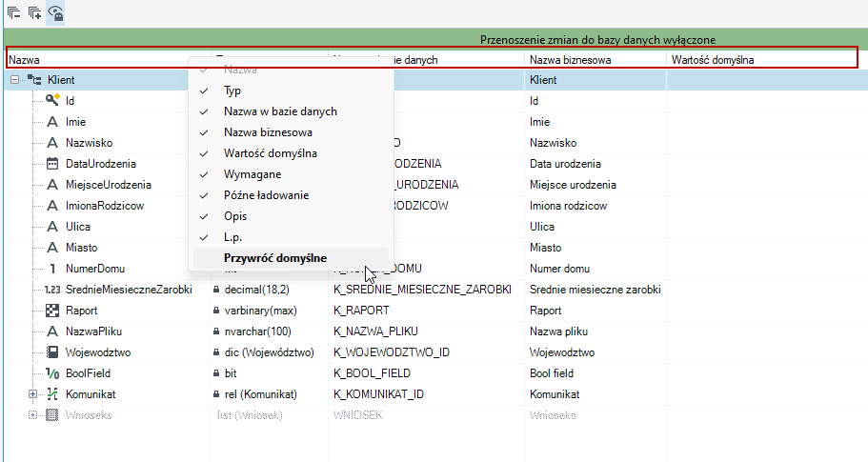This screenshot has height=462, width=868.
Task: Toggle the L.p. column option
Action: pyautogui.click(x=291, y=237)
